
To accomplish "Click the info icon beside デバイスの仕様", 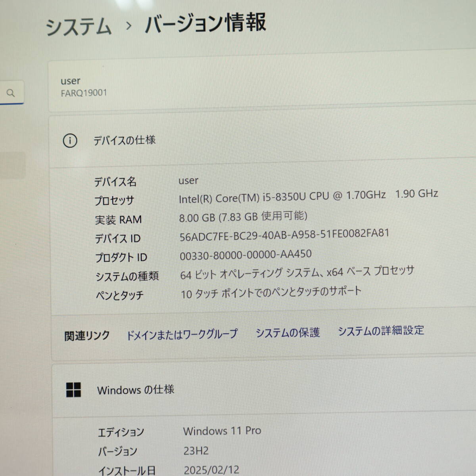I will 70,141.
